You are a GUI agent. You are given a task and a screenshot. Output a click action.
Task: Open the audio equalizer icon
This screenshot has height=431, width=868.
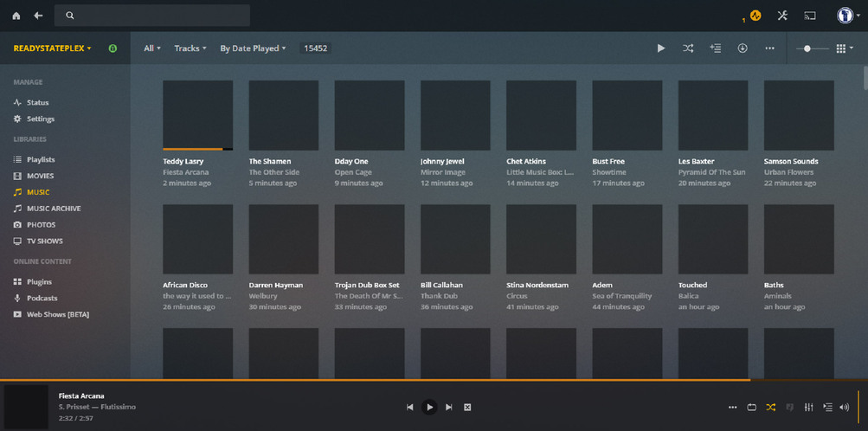(x=809, y=407)
